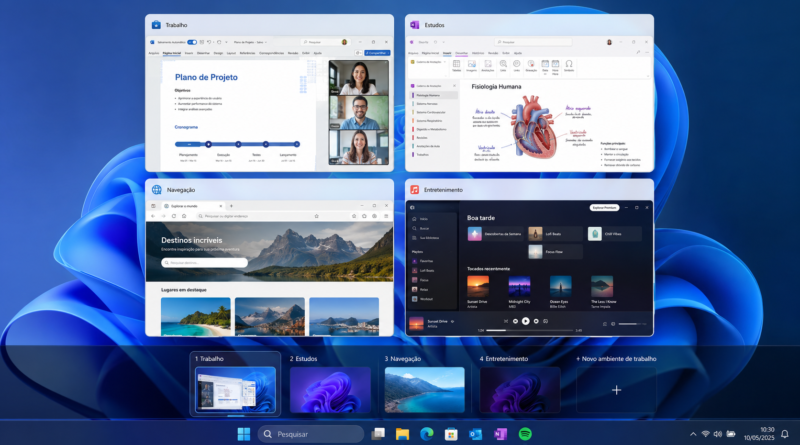The height and width of the screenshot is (445, 800).
Task: Open the Início home icon in music sidebar
Action: [414, 219]
